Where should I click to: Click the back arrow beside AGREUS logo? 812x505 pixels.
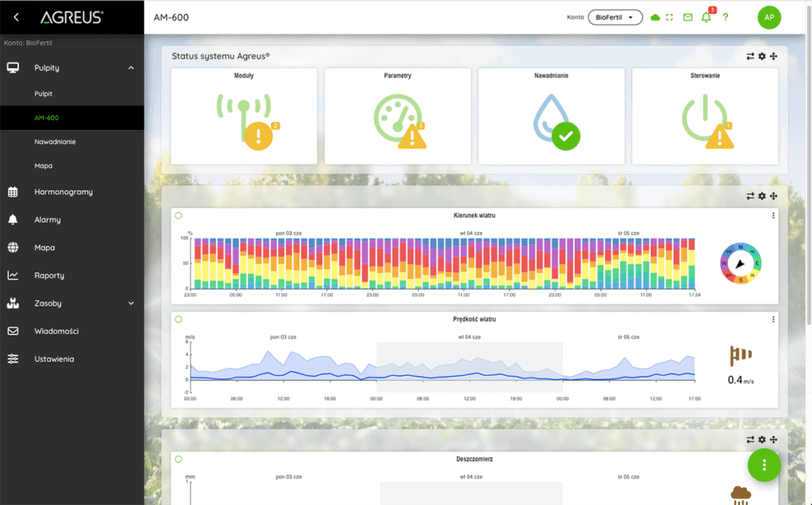pos(16,17)
